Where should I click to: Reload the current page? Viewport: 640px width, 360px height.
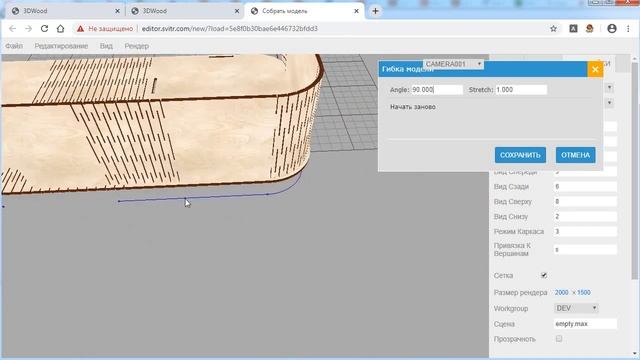click(x=44, y=29)
